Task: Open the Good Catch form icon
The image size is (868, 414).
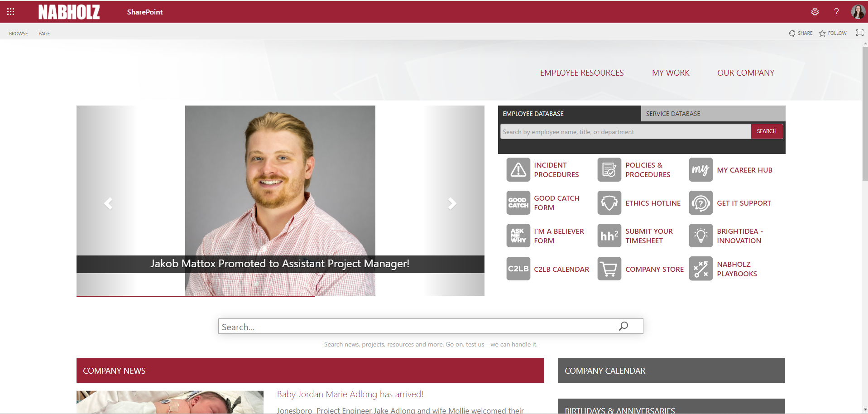Action: pyautogui.click(x=518, y=203)
